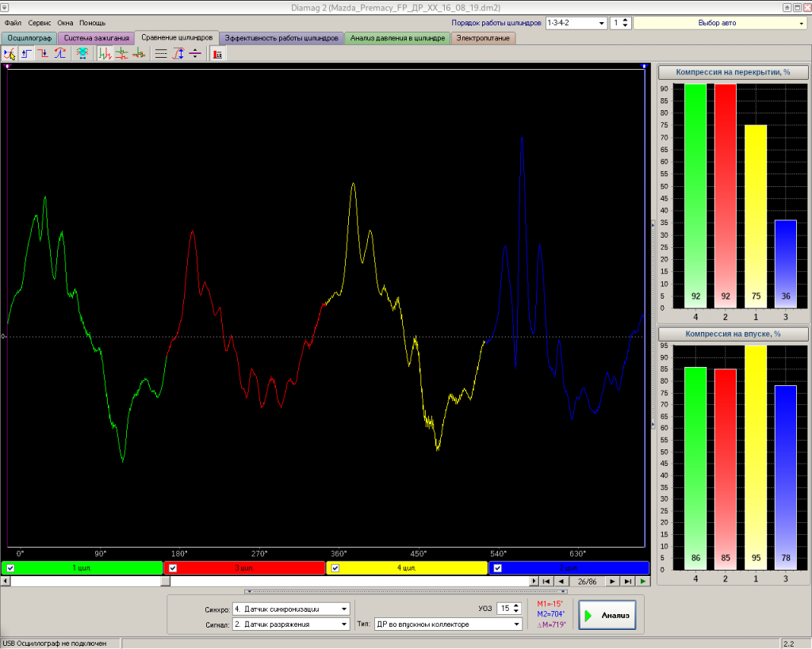The width and height of the screenshot is (812, 649).
Task: Click the blue cylinder 3 overlap bar
Action: (x=786, y=265)
